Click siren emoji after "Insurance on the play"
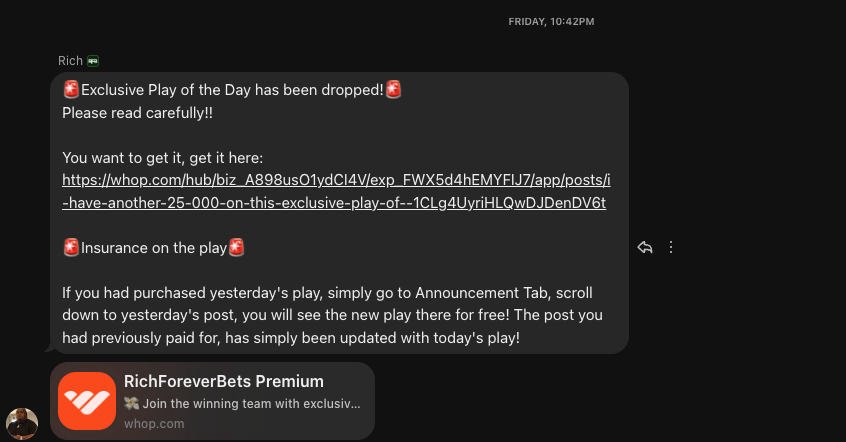 [x=236, y=247]
